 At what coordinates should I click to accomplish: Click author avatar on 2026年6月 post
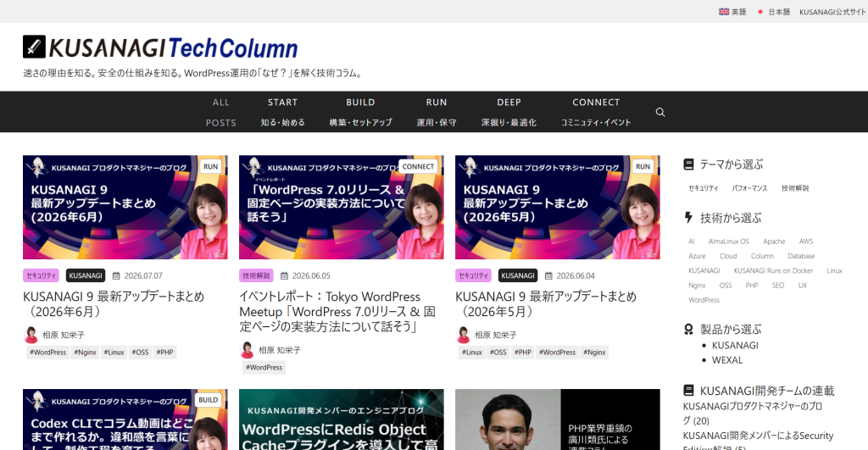coord(31,335)
